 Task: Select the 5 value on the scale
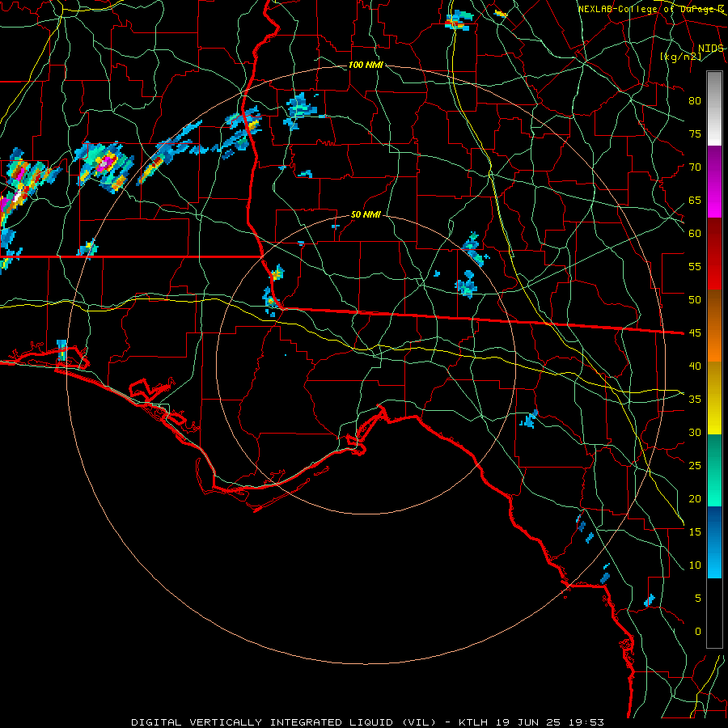click(698, 599)
